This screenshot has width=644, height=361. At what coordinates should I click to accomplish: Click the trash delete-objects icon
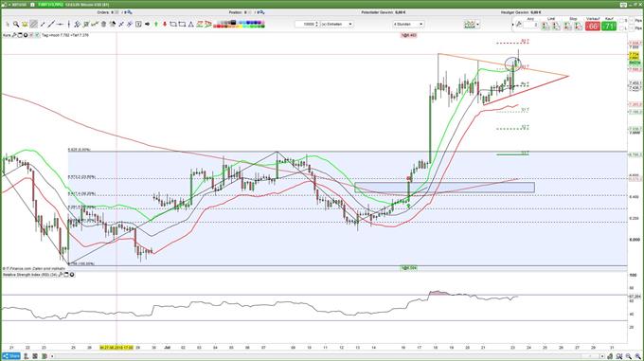coord(103,25)
